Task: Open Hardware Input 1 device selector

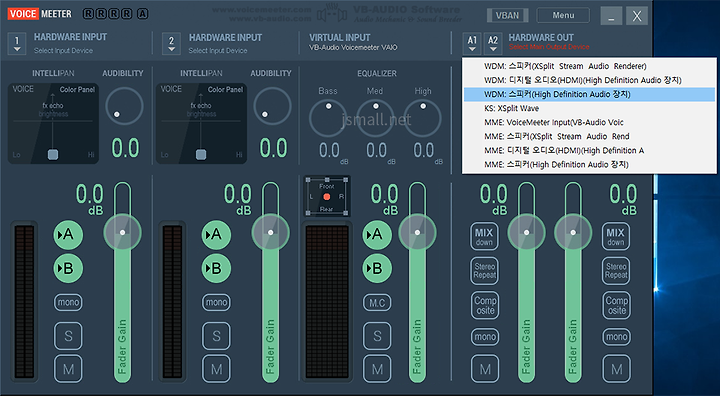Action: pyautogui.click(x=17, y=44)
